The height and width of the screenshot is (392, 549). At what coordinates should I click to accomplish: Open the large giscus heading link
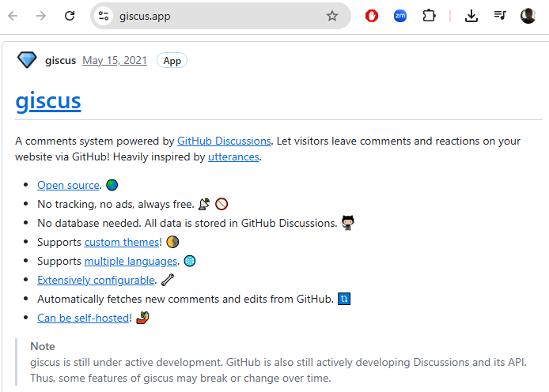coord(48,101)
